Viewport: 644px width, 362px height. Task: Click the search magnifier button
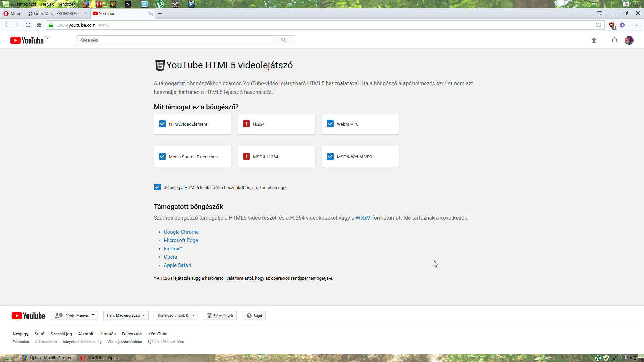point(284,40)
